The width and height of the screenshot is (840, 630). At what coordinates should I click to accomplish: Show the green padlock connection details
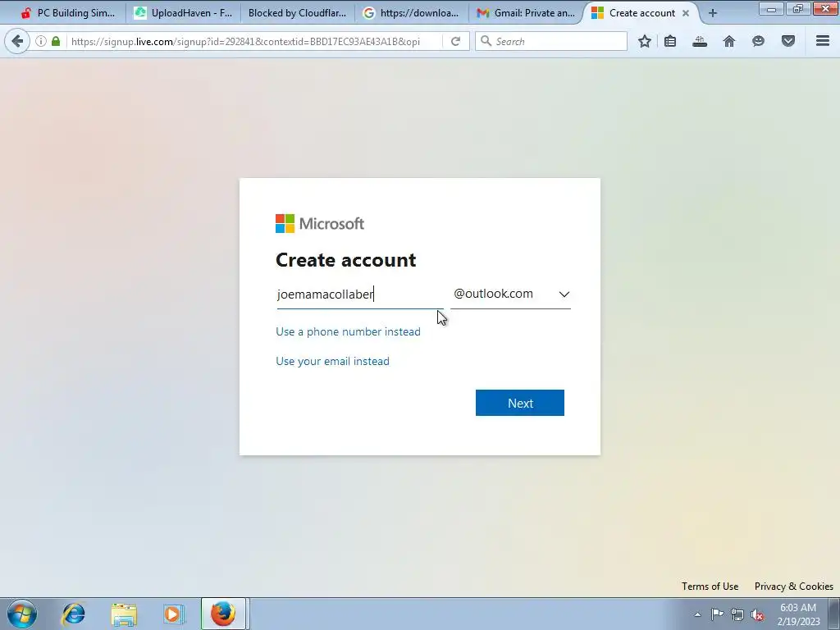point(56,41)
